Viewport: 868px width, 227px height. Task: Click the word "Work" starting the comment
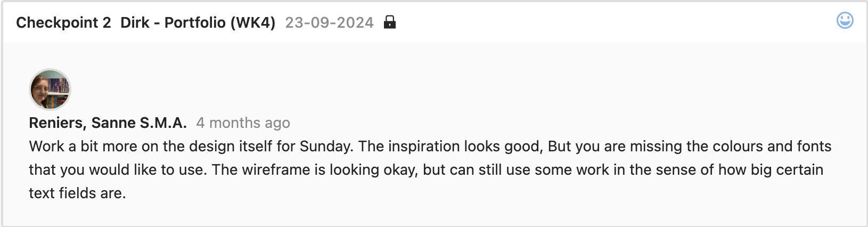click(46, 147)
